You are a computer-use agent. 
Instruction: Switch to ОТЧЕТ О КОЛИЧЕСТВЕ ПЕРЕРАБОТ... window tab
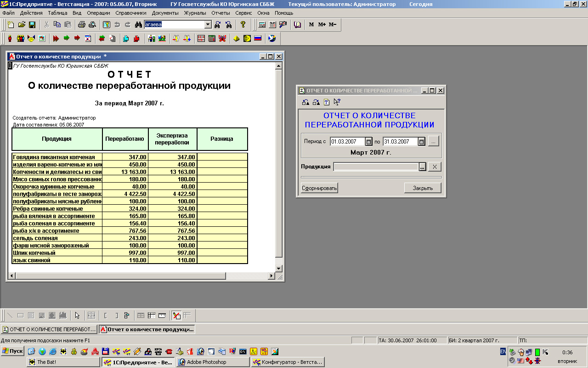tap(49, 329)
